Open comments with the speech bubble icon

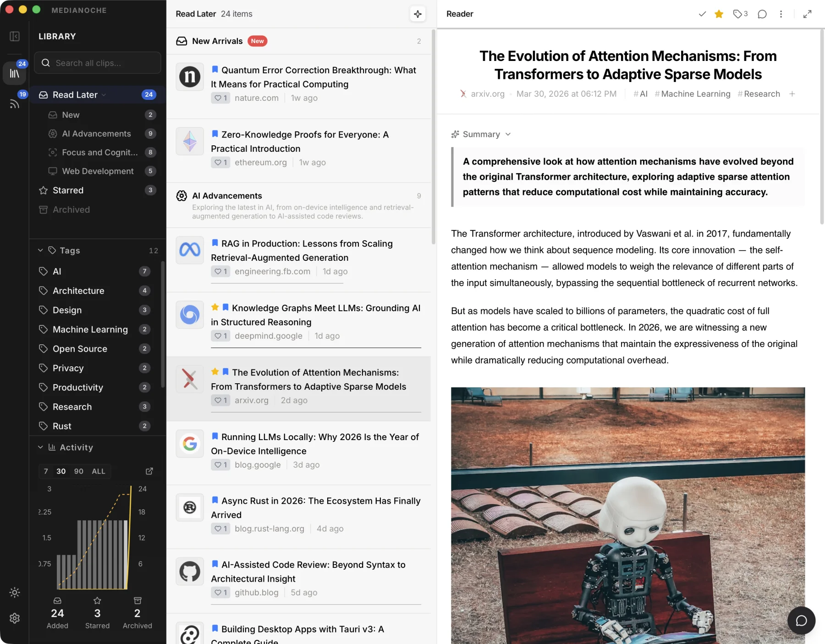click(x=762, y=14)
